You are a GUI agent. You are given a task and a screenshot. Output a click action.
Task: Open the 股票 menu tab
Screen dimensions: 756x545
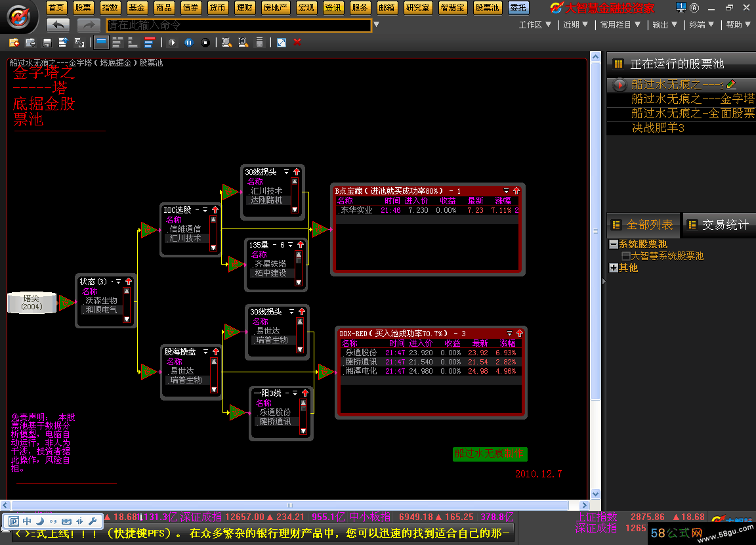[83, 8]
